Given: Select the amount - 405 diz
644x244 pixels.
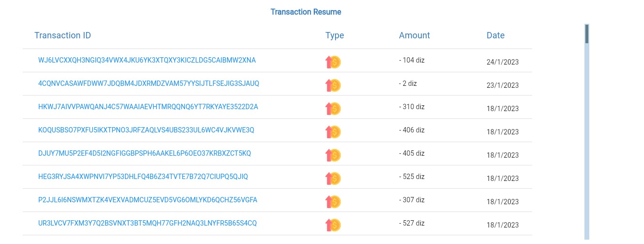Looking at the screenshot, I should point(412,153).
